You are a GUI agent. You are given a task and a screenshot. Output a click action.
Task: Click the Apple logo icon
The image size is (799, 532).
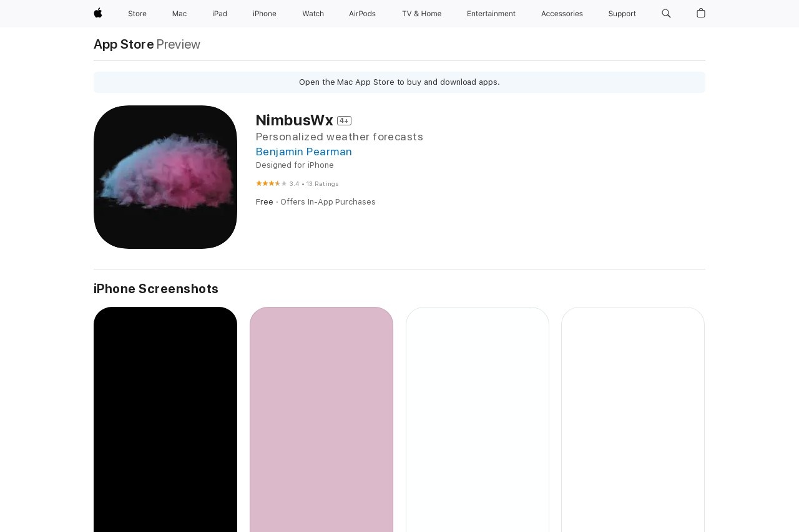(98, 13)
